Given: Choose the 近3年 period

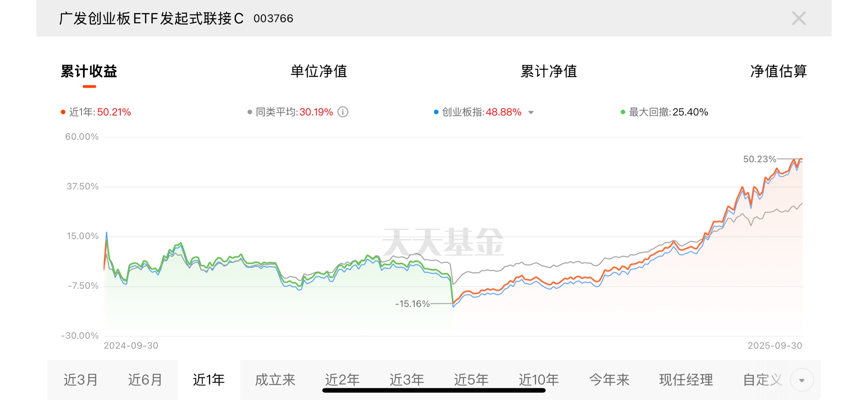Looking at the screenshot, I should [407, 380].
